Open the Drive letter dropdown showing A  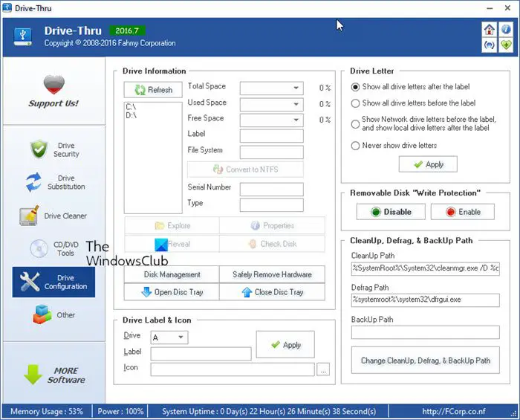pos(169,337)
